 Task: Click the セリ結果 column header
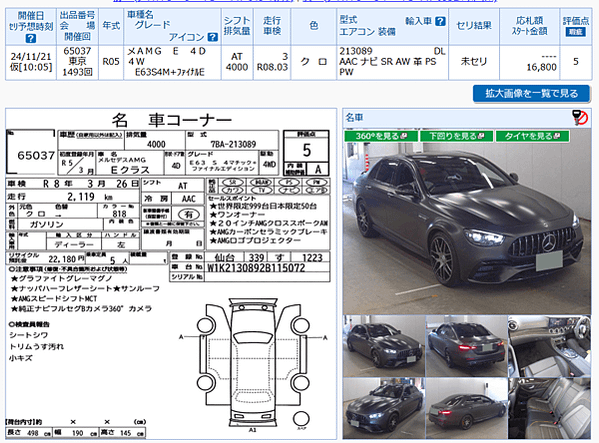(474, 26)
